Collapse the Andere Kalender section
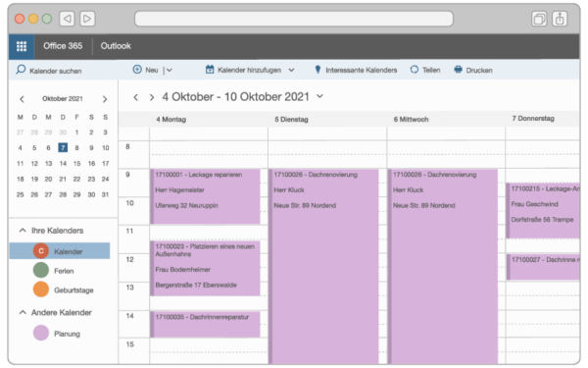 (23, 312)
